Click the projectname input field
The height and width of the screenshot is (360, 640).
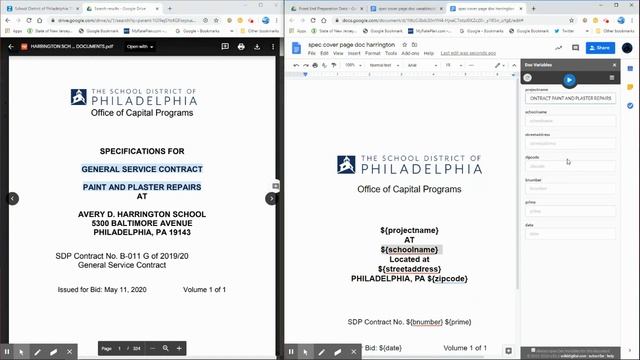coord(570,98)
